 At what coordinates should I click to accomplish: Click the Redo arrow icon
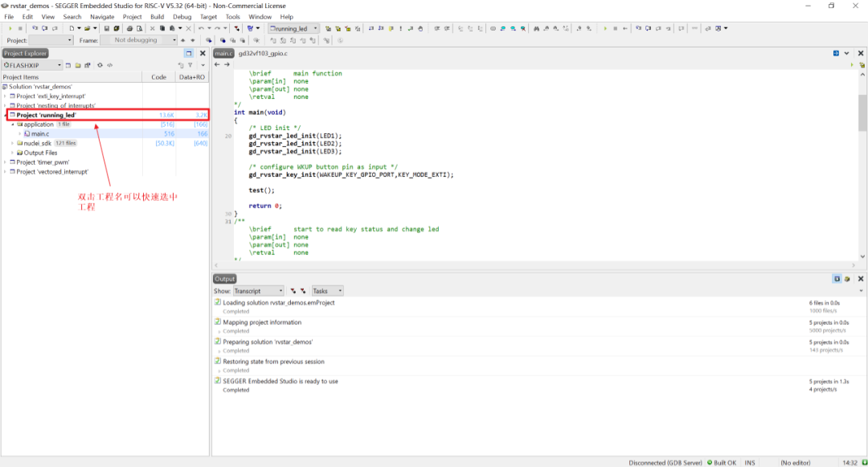(217, 28)
